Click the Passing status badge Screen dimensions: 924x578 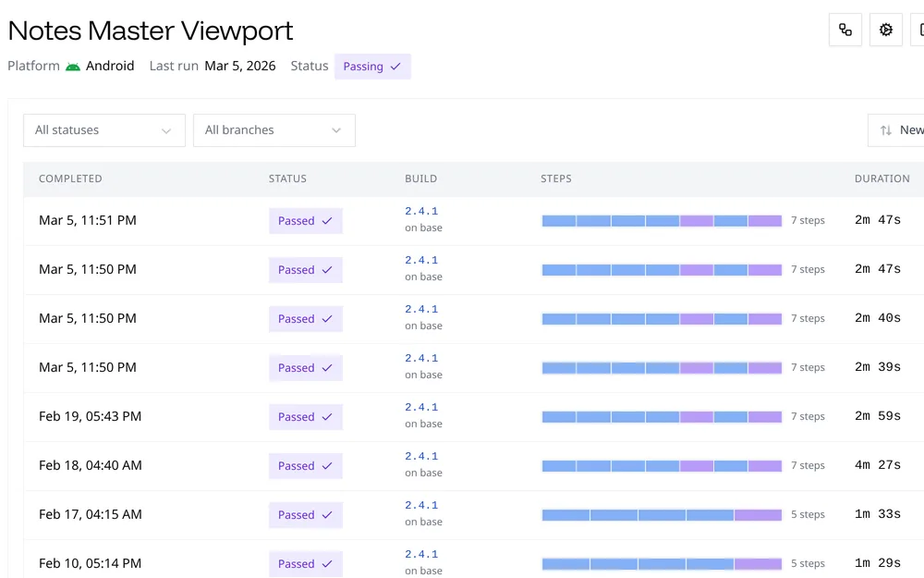click(x=372, y=66)
